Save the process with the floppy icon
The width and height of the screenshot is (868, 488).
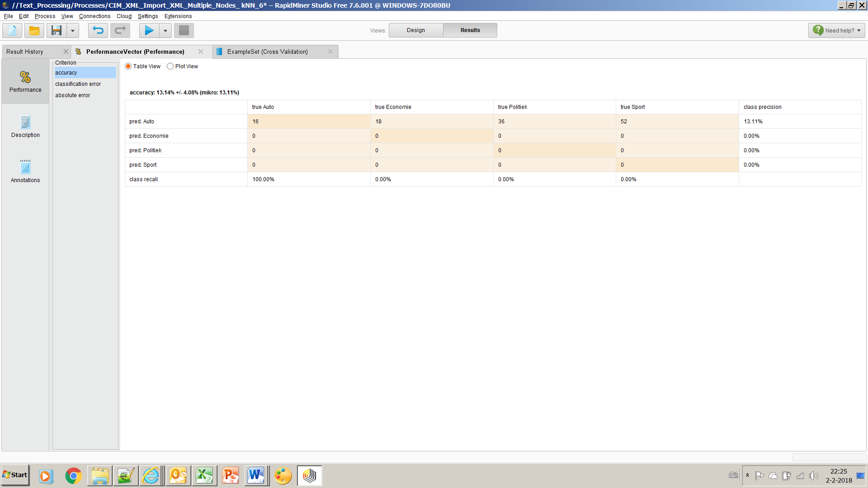(x=57, y=30)
